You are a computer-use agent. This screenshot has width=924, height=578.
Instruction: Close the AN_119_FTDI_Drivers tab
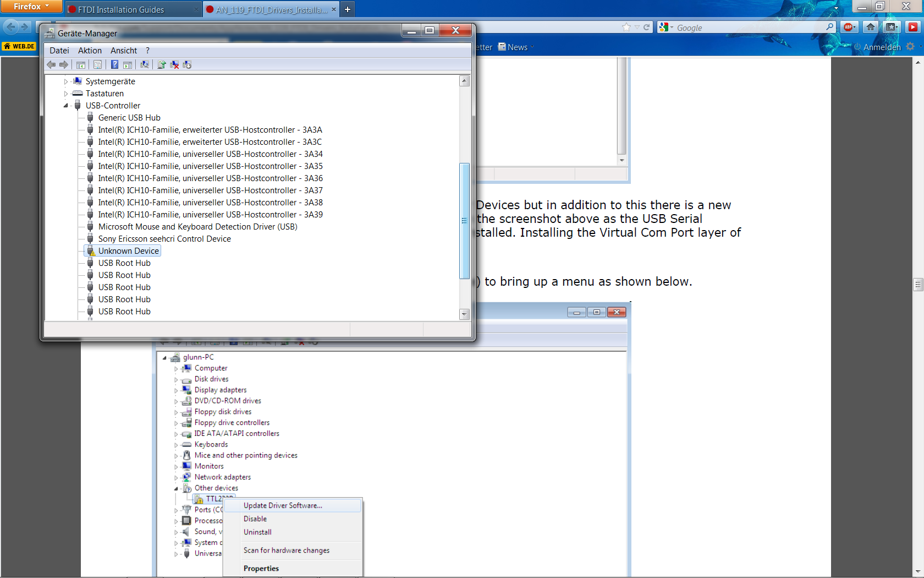334,9
